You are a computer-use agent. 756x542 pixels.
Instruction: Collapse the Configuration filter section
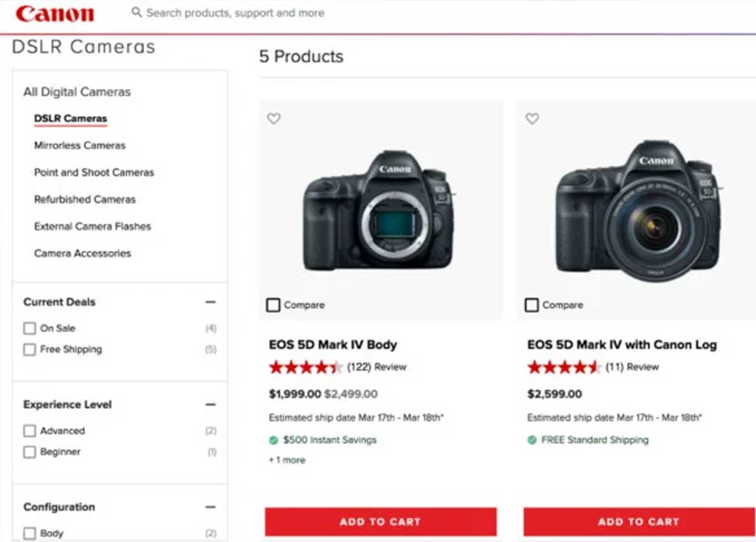point(210,507)
